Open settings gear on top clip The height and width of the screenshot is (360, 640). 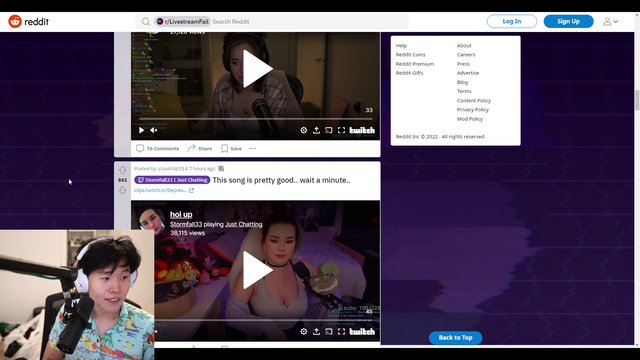click(x=304, y=130)
